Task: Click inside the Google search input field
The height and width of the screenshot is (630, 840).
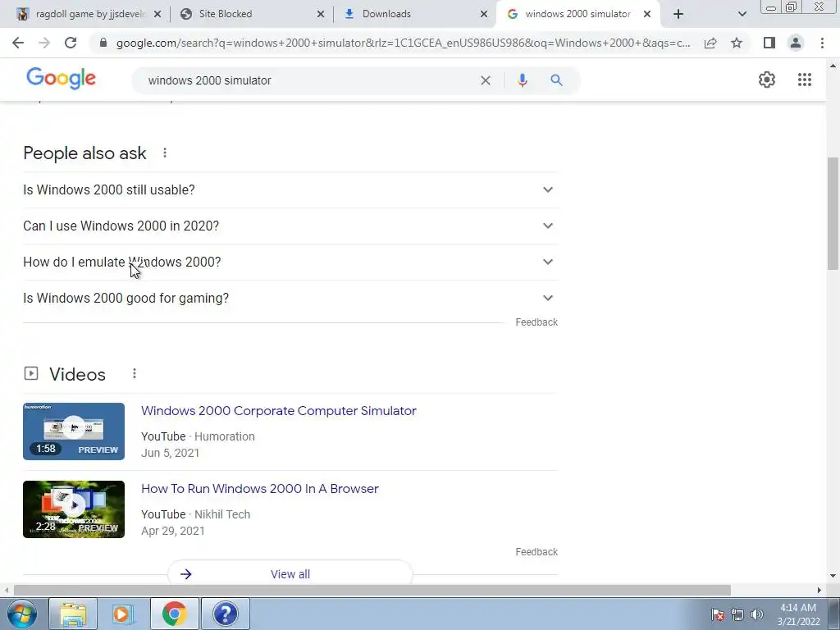Action: click(311, 80)
